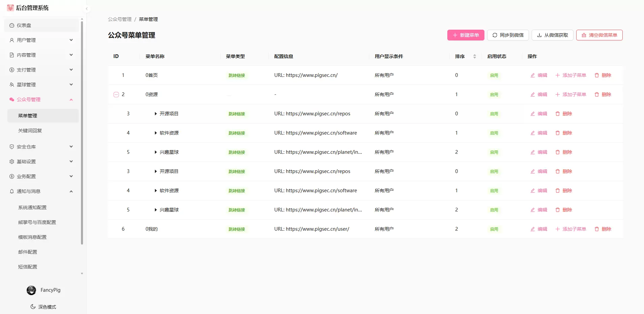Click the 菜单名称 column header
Screen dimensions: 644x314
pyautogui.click(x=155, y=56)
